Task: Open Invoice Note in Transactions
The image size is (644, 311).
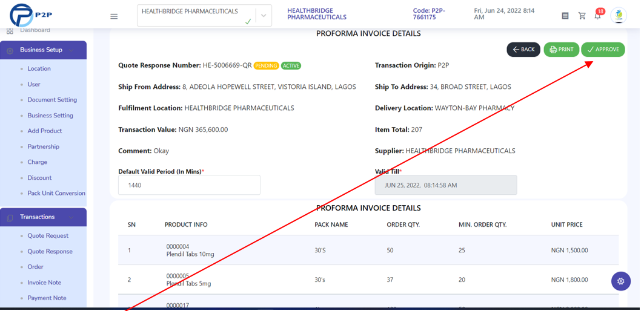Action: click(x=44, y=283)
